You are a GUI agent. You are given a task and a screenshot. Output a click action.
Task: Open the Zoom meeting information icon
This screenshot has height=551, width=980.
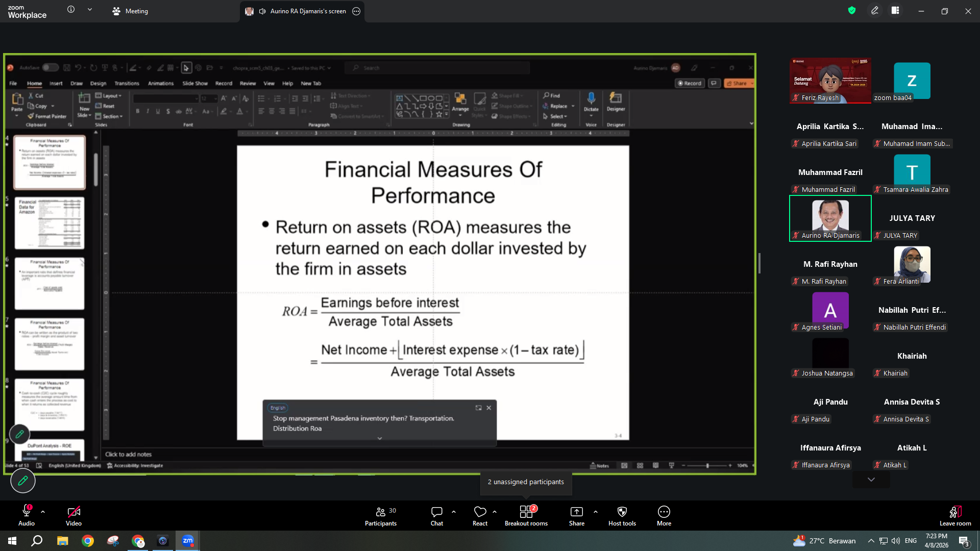pyautogui.click(x=71, y=9)
